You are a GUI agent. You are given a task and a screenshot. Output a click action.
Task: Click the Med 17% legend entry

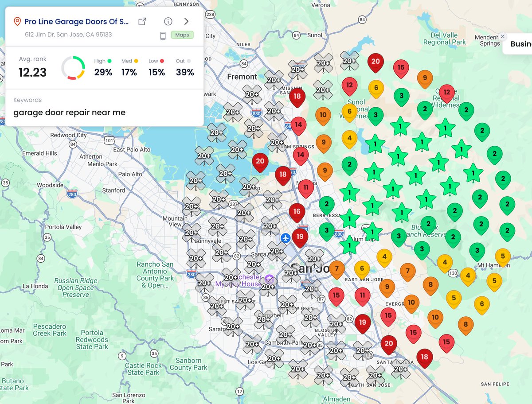click(x=130, y=68)
